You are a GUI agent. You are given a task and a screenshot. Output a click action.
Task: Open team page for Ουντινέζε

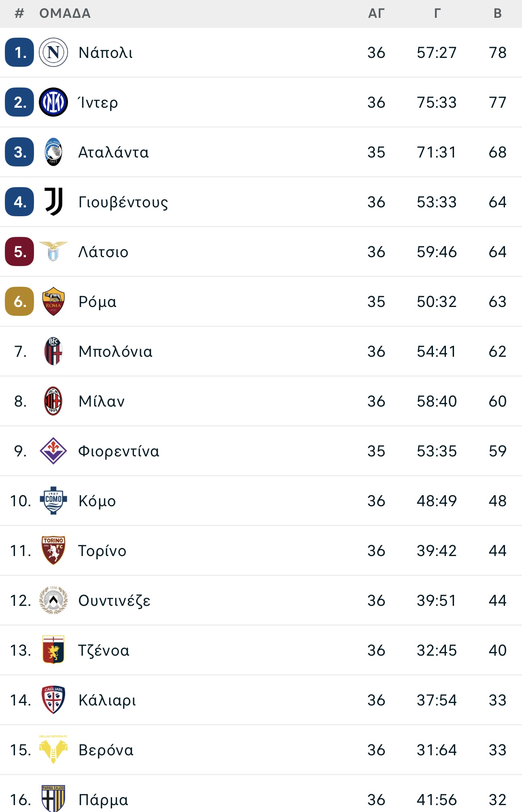pos(114,601)
